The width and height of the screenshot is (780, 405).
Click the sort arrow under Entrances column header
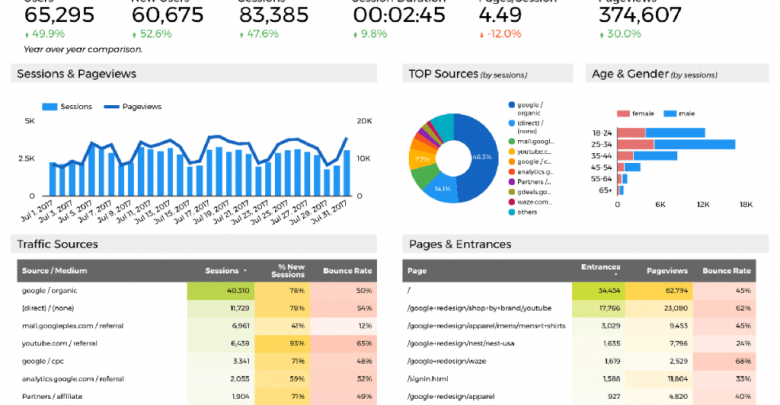616,275
